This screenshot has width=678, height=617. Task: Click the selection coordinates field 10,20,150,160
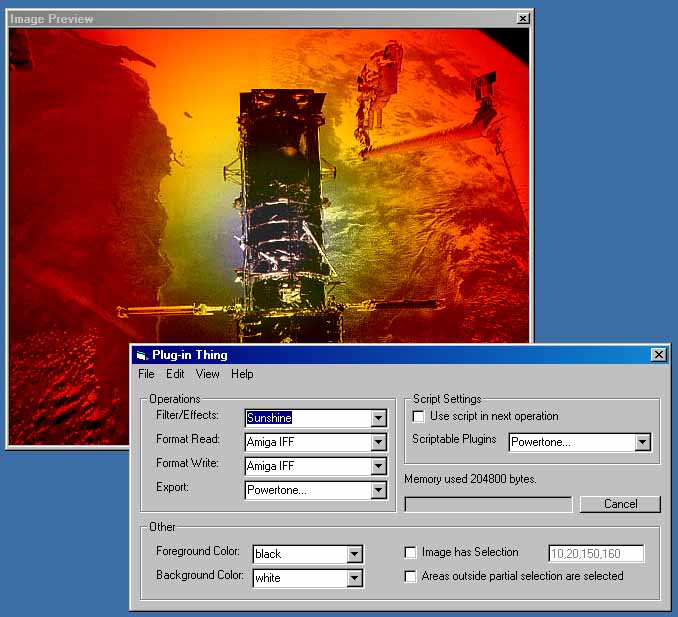[x=596, y=554]
